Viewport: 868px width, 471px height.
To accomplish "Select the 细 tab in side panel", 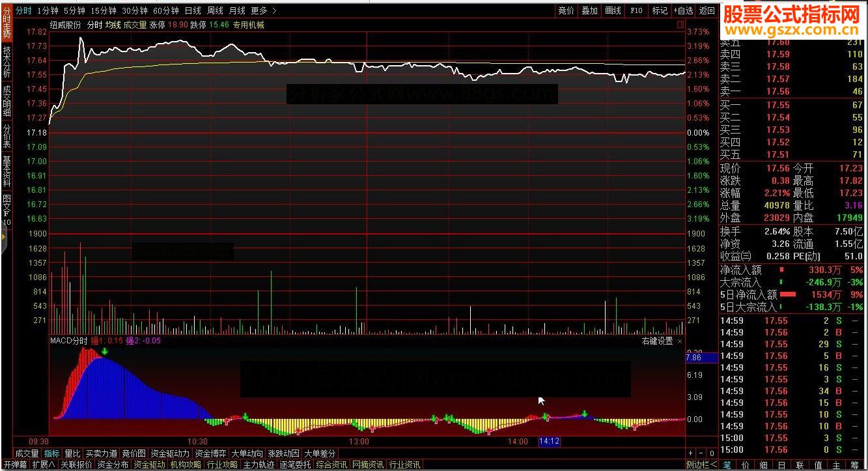I will 763,465.
